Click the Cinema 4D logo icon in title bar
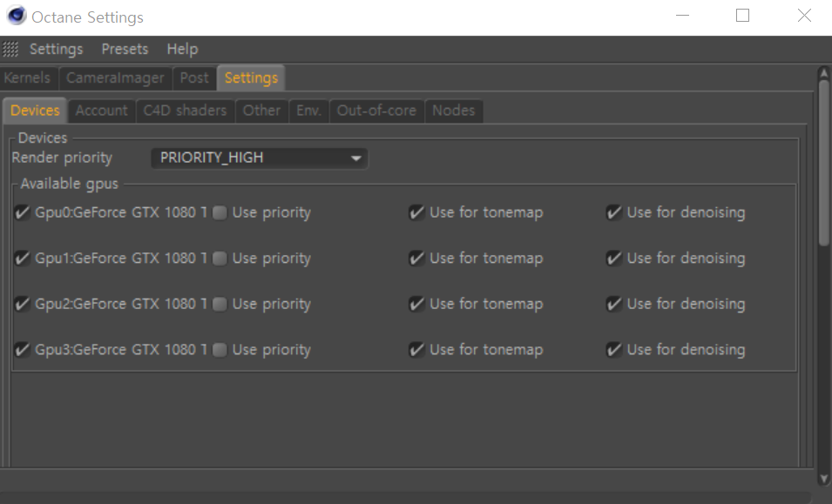Image resolution: width=832 pixels, height=504 pixels. click(x=16, y=17)
